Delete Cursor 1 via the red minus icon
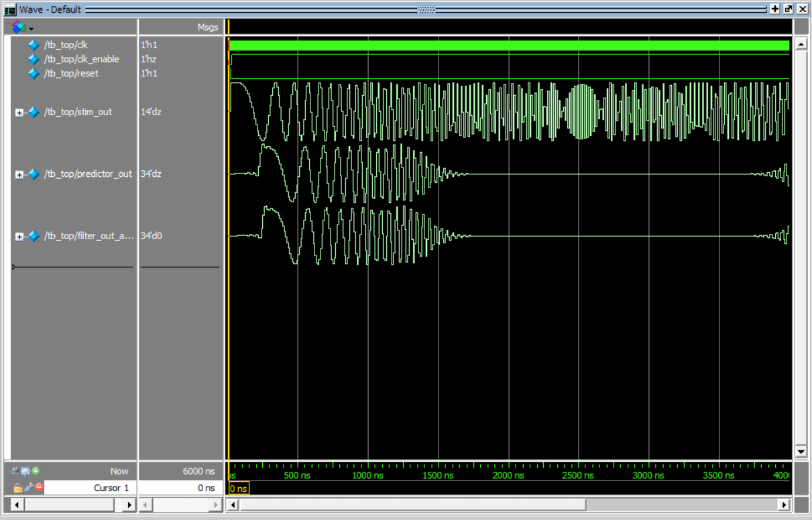The width and height of the screenshot is (812, 520). click(x=38, y=487)
